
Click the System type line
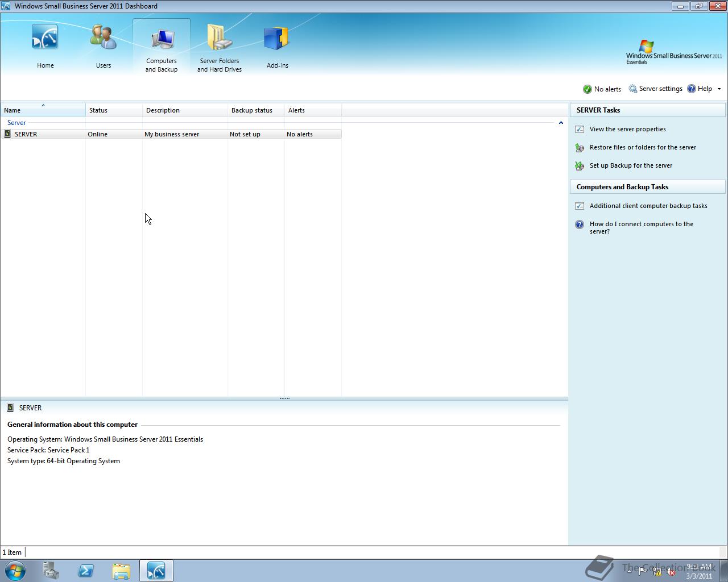click(x=64, y=461)
